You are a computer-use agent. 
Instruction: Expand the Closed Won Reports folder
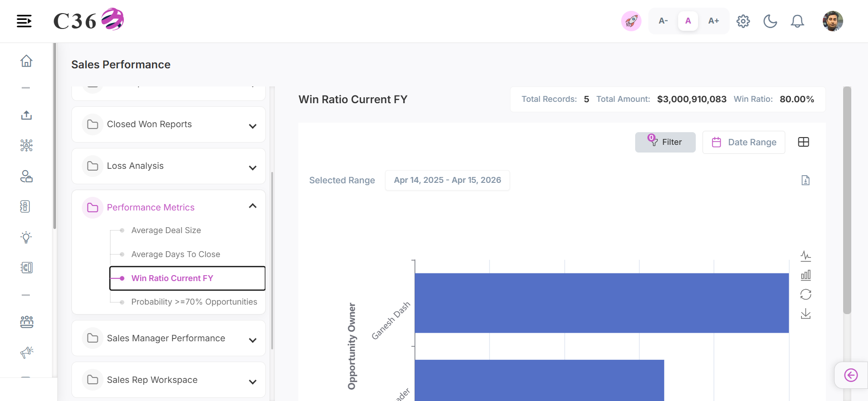click(168, 124)
